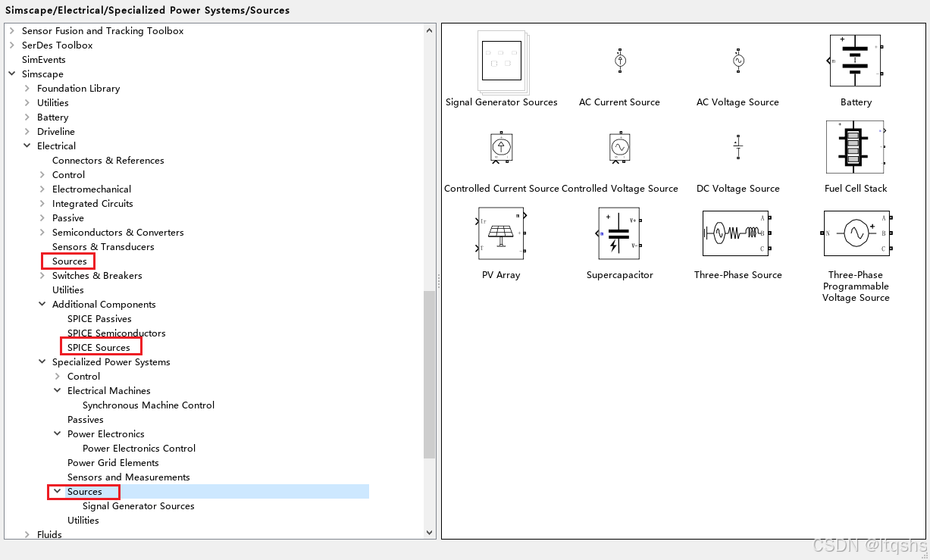
Task: Select the Controlled Current Source block icon
Action: (x=501, y=148)
